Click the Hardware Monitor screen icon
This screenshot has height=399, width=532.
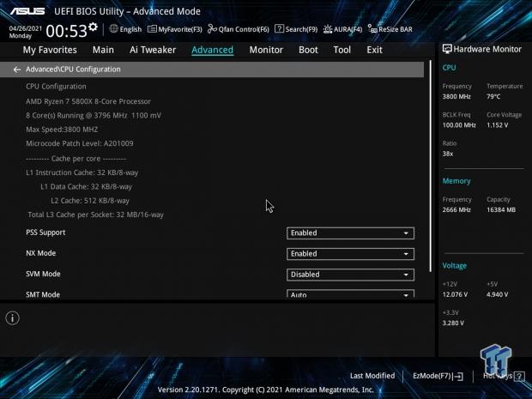(x=447, y=49)
